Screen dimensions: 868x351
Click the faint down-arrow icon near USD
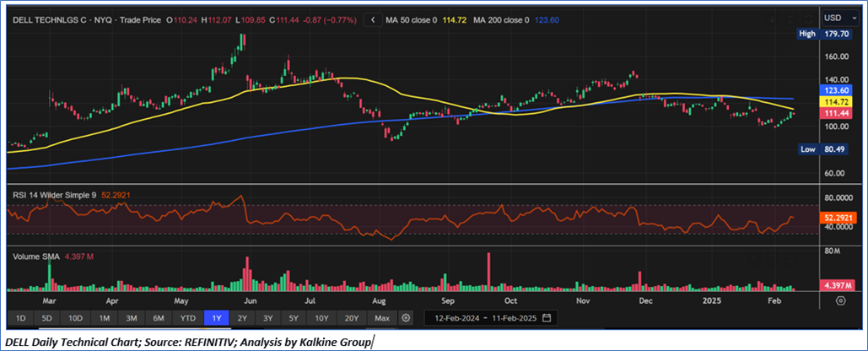(772, 19)
